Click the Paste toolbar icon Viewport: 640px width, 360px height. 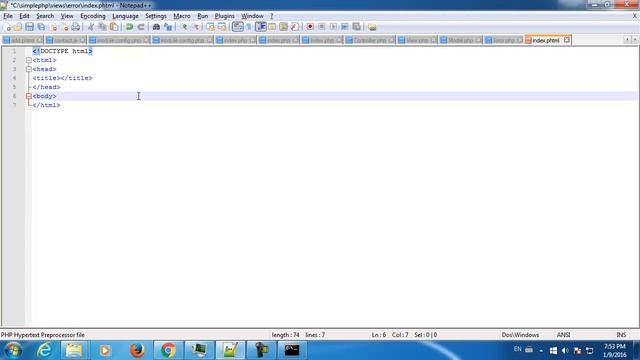(x=114, y=27)
